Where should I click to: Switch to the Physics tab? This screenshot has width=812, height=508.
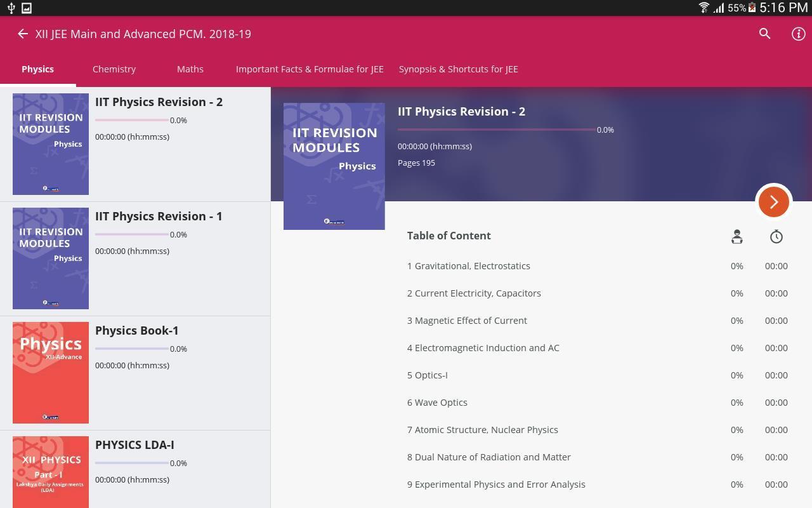pyautogui.click(x=37, y=69)
